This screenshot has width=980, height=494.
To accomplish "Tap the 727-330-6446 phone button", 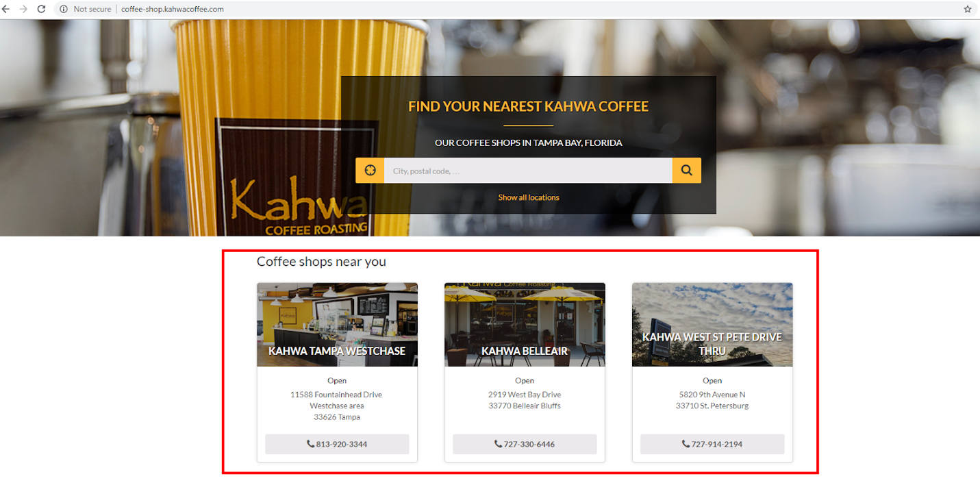I will (x=525, y=444).
